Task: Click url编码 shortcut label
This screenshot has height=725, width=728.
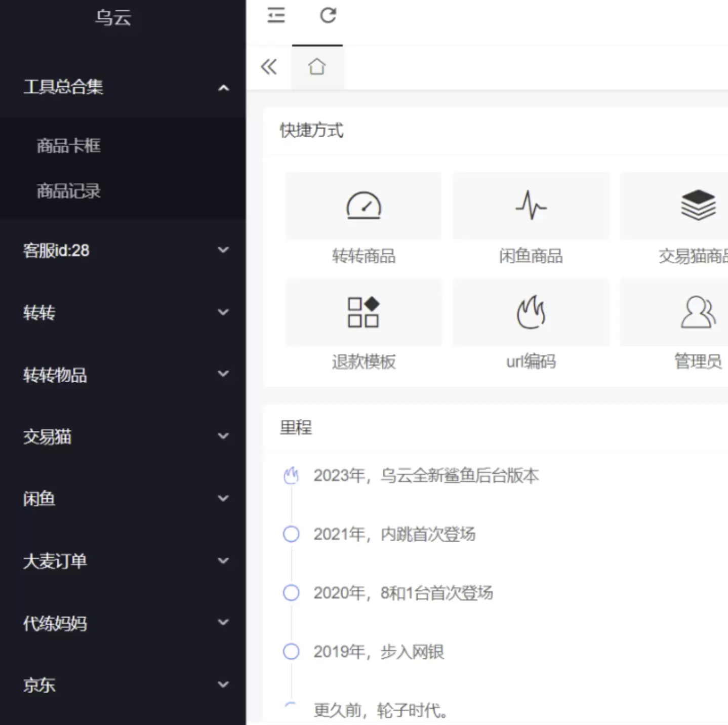Action: pyautogui.click(x=531, y=361)
